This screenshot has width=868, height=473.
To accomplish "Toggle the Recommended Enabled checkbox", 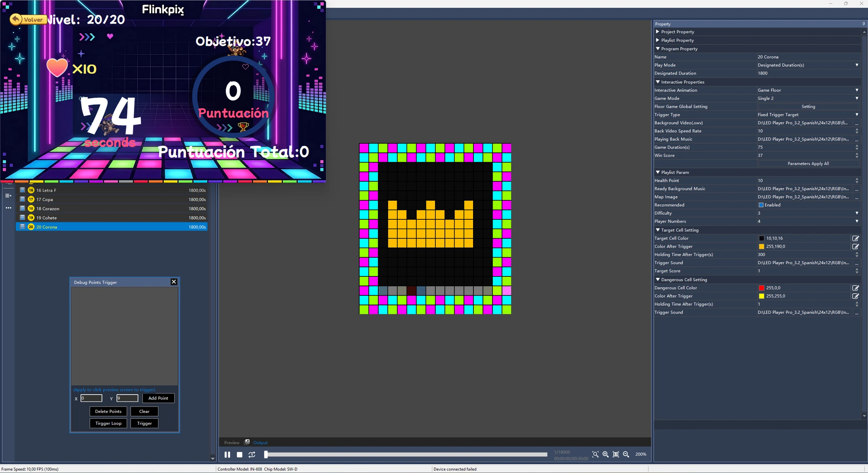I will [x=761, y=205].
